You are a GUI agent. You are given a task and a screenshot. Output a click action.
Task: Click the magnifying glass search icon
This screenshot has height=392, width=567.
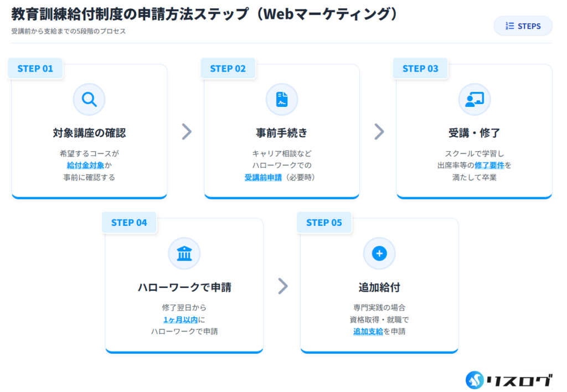coord(89,99)
